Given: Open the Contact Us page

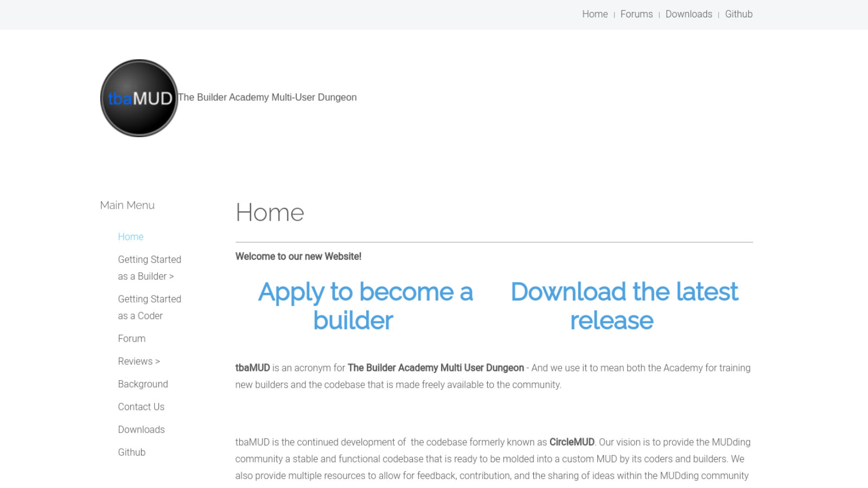Looking at the screenshot, I should coord(141,407).
